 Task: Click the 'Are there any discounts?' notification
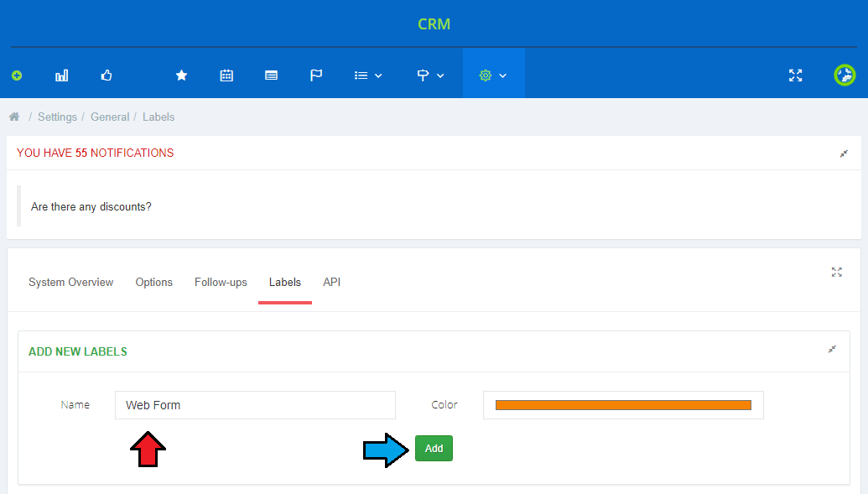91,206
